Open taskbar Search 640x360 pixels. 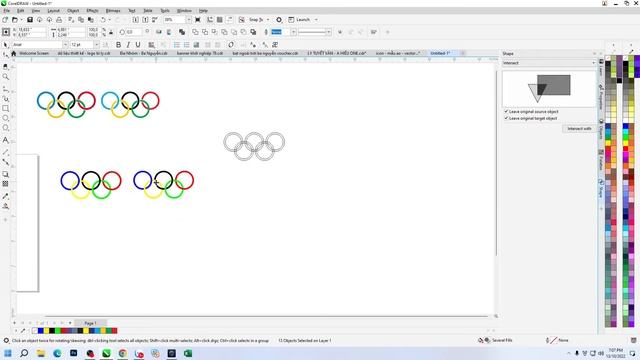(24, 353)
